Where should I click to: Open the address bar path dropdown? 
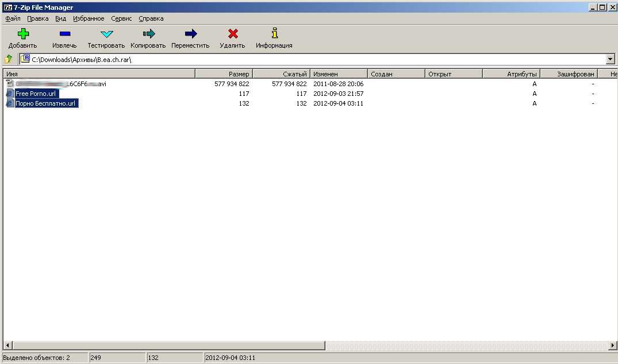coord(610,59)
